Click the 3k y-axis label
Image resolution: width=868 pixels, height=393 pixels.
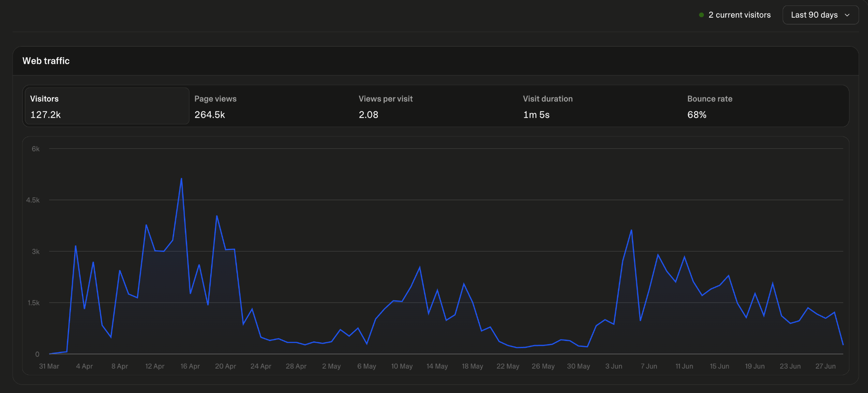pos(36,251)
